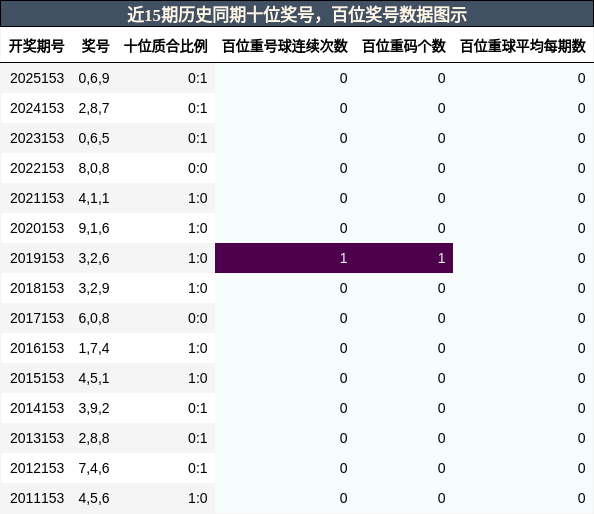This screenshot has width=594, height=514.
Task: Select winning number 3,9,2
Action: coord(94,408)
